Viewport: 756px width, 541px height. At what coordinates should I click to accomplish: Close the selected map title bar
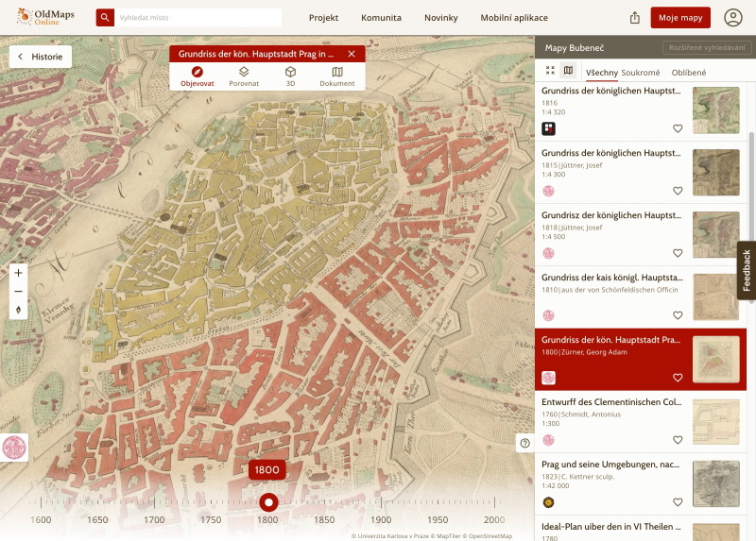(352, 54)
